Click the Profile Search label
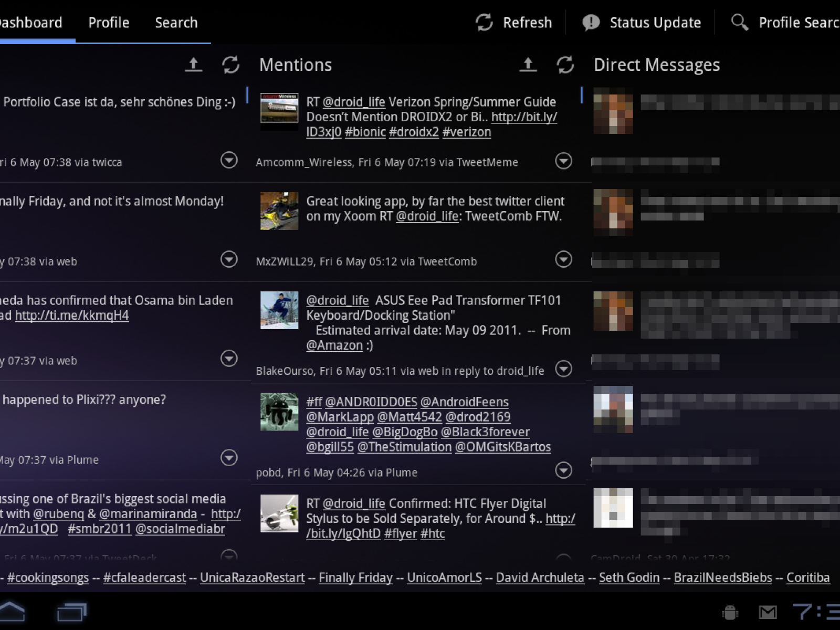The image size is (840, 630). [799, 23]
